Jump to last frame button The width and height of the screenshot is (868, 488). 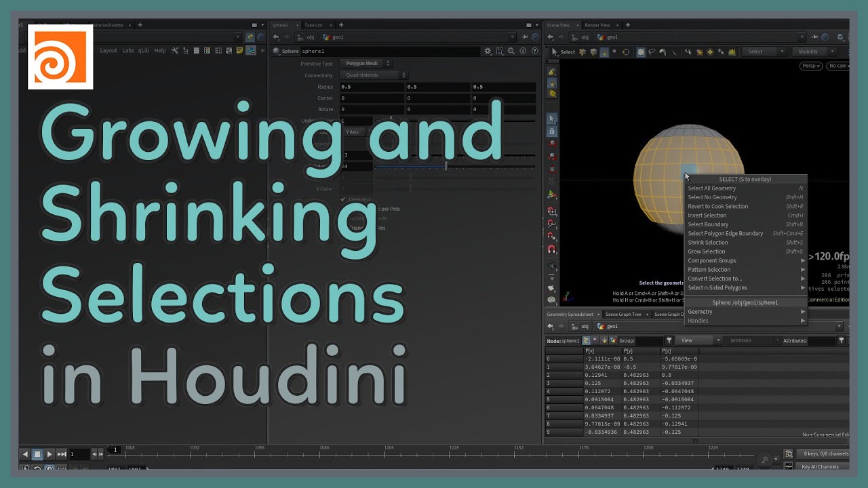[x=62, y=454]
